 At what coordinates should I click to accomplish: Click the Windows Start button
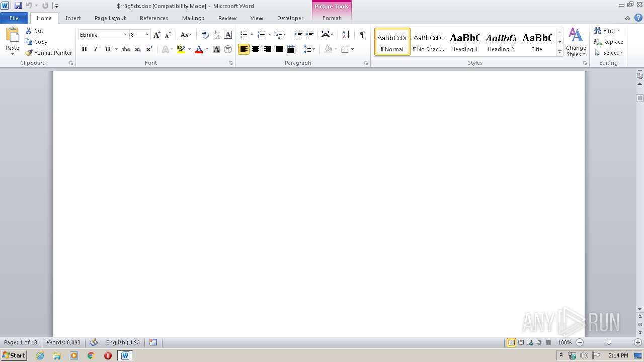(x=14, y=355)
